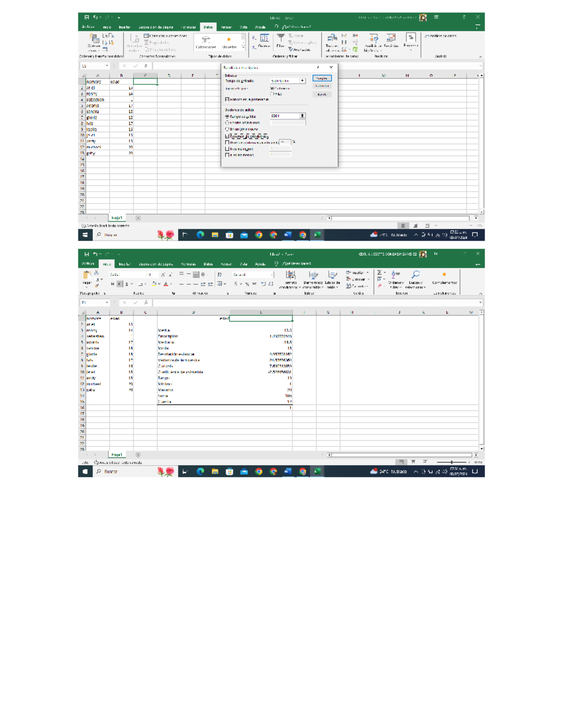This screenshot has height=728, width=563.
Task: Click the Ordenar ascendente (A-Z) icon
Action: click(x=253, y=37)
